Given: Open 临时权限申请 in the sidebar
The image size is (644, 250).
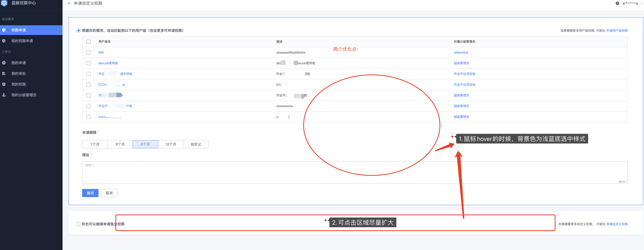Looking at the screenshot, I should tap(22, 41).
